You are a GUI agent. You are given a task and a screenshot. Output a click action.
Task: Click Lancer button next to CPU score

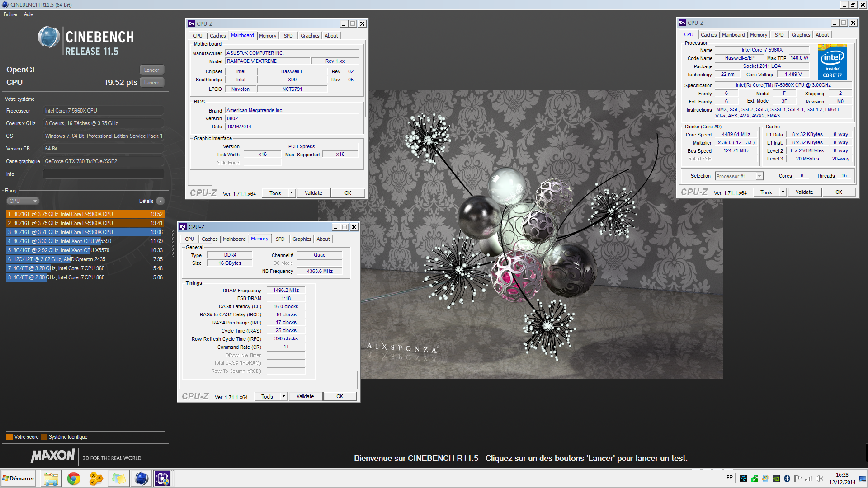[151, 83]
